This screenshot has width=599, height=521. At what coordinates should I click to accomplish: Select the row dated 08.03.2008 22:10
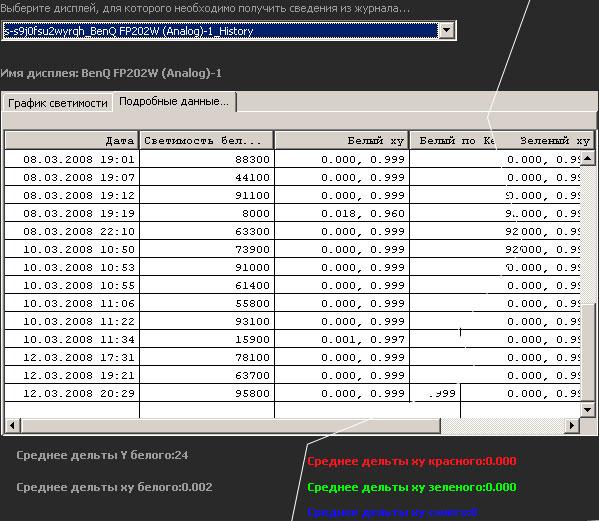click(292, 231)
